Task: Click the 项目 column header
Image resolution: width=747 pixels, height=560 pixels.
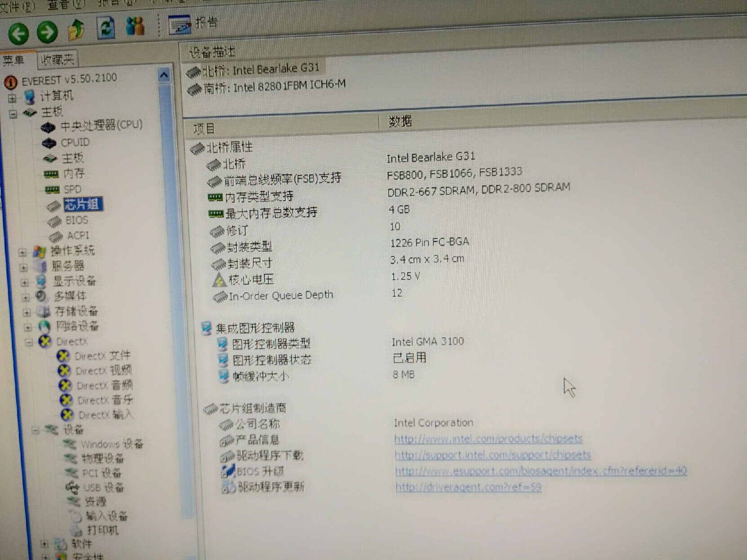Action: pos(205,129)
